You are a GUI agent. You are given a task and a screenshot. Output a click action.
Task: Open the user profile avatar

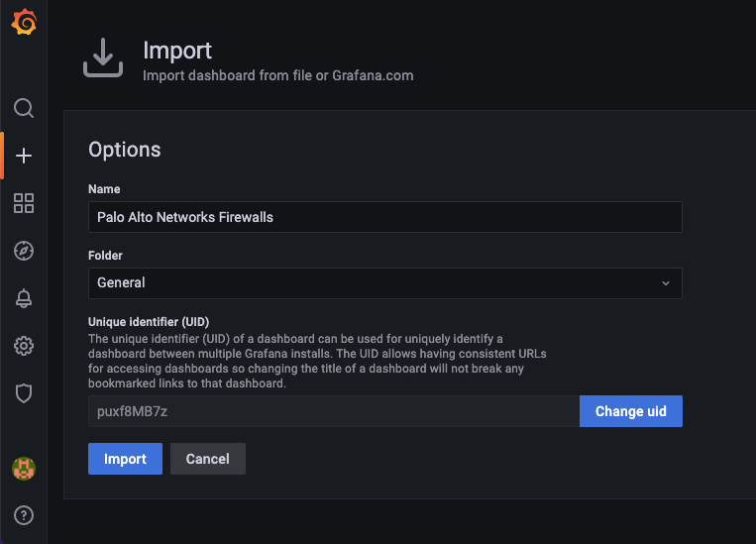(24, 469)
